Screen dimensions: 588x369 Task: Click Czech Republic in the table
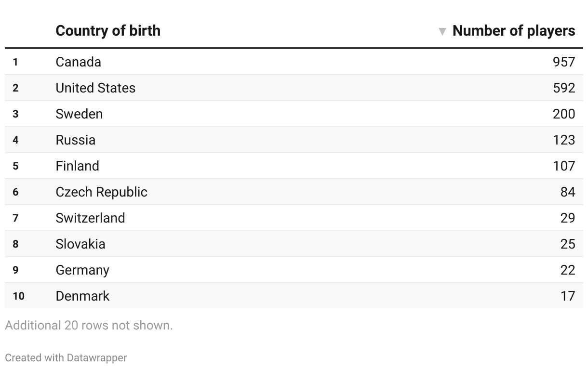point(101,192)
